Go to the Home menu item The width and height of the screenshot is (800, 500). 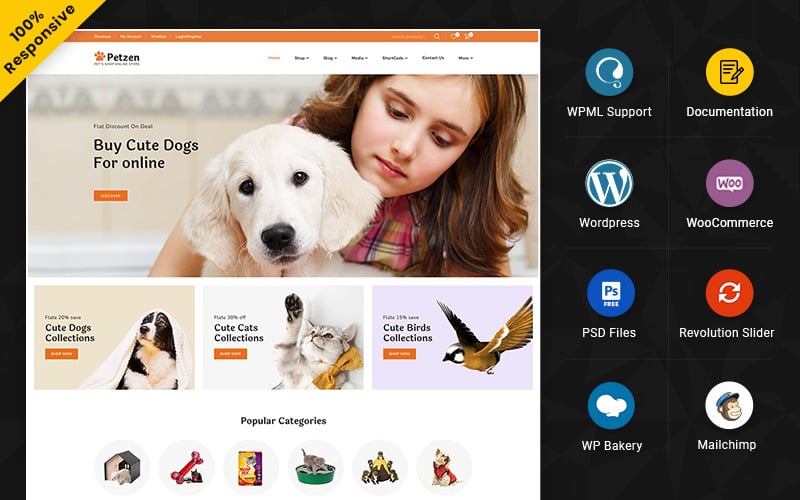274,58
